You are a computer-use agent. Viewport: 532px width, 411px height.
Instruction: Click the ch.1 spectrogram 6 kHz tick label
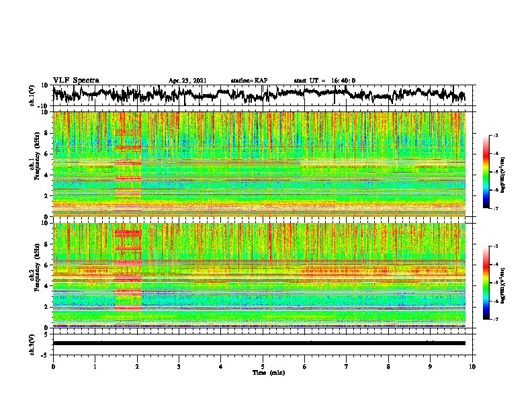[x=47, y=154]
